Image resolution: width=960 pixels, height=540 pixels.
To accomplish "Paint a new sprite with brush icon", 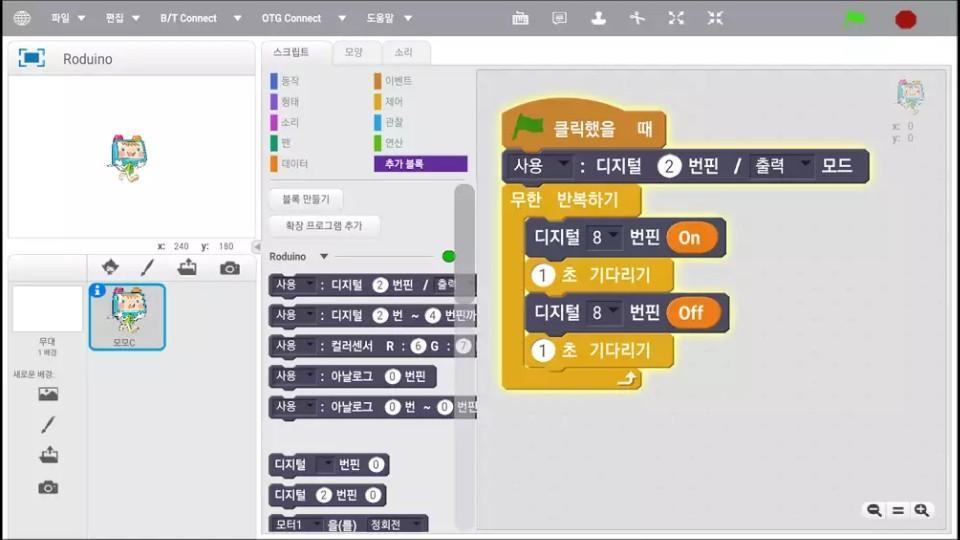I will (147, 268).
